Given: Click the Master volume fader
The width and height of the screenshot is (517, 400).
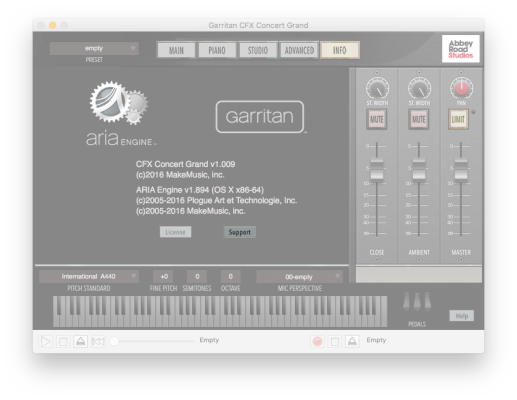Looking at the screenshot, I should click(x=461, y=170).
